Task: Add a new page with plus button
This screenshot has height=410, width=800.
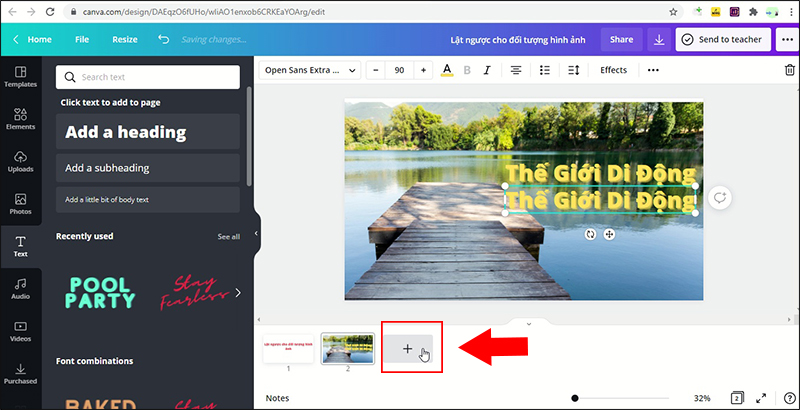Action: [x=408, y=349]
